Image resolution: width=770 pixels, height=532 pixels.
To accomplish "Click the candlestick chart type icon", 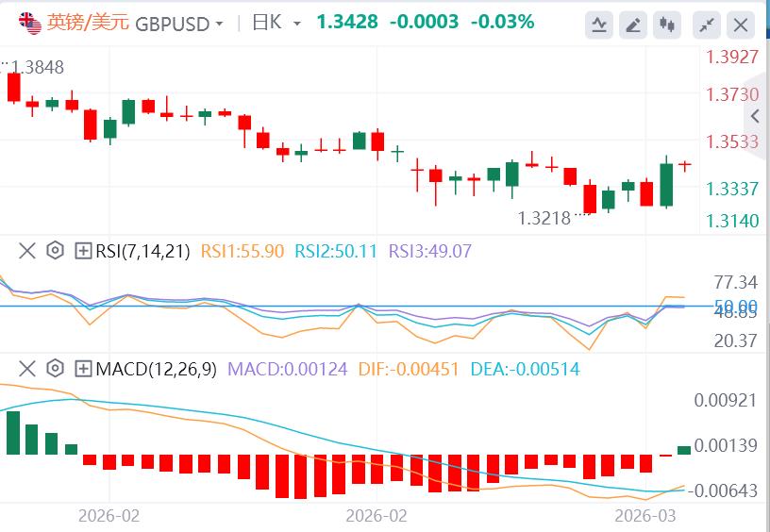I will click(669, 25).
